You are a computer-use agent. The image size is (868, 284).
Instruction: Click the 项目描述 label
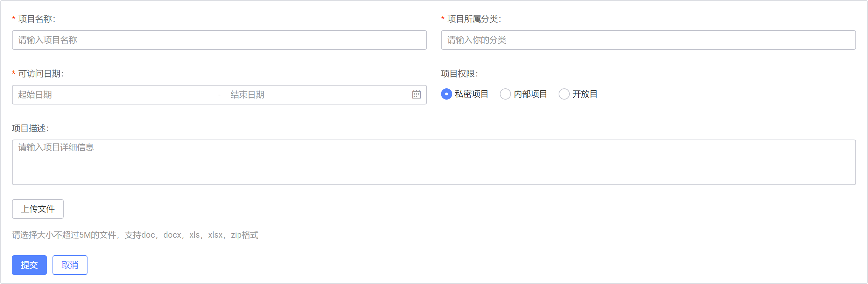pyautogui.click(x=30, y=128)
